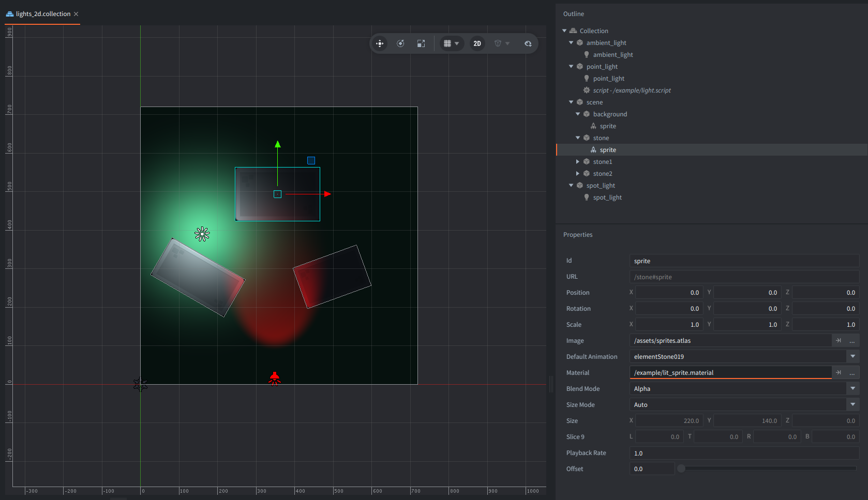Select the Scale tool in viewport toolbar
Screen dimensions: 868x500
421,43
